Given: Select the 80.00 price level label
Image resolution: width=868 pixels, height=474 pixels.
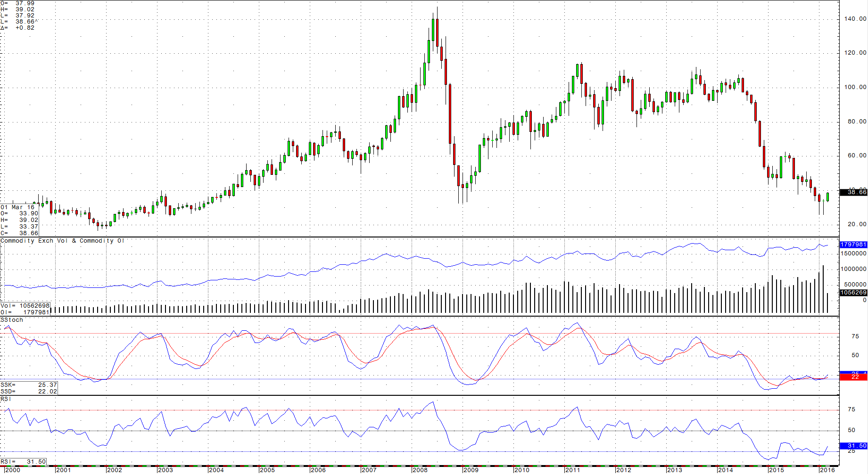Looking at the screenshot, I should point(857,122).
